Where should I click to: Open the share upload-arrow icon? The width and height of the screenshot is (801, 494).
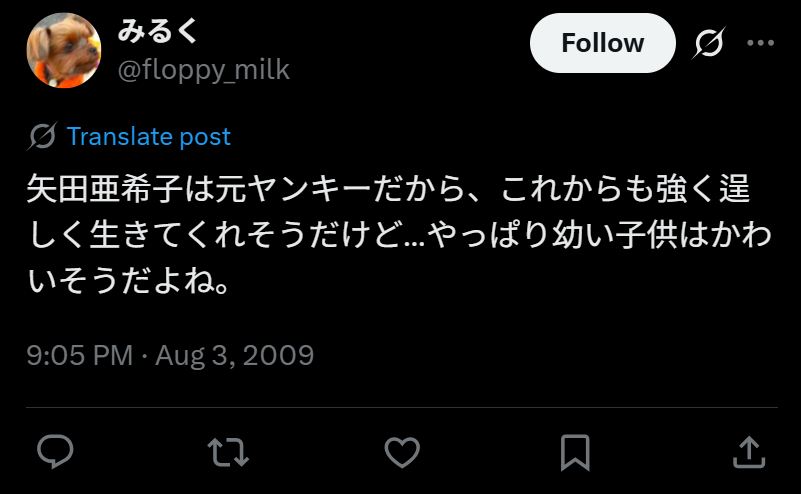pos(749,452)
